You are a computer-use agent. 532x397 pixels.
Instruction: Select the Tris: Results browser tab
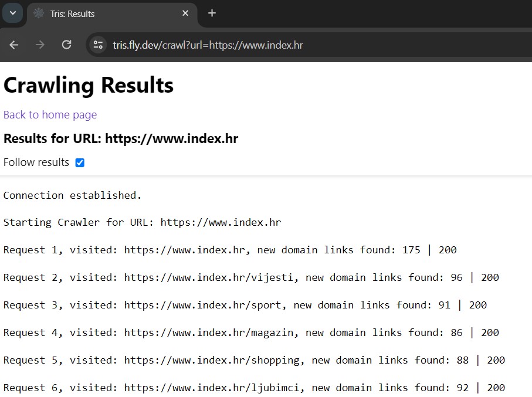click(x=112, y=13)
